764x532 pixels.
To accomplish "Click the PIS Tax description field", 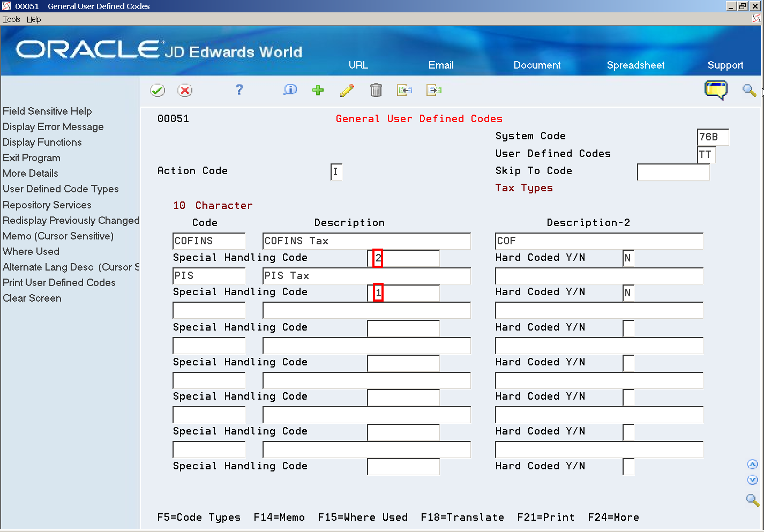I will [366, 276].
